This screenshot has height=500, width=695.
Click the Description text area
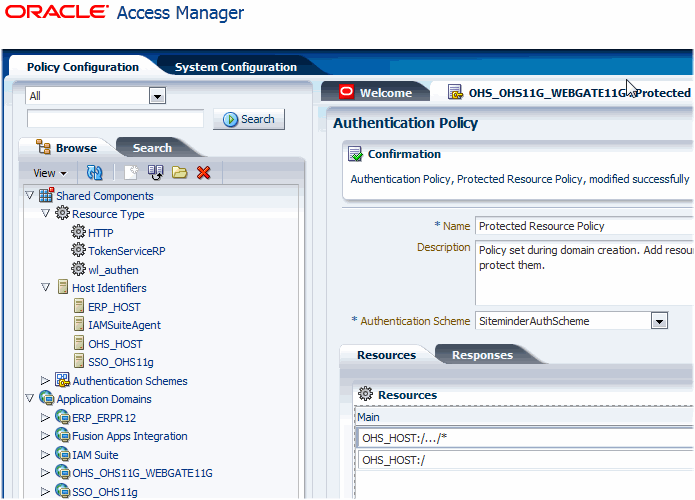[584, 273]
